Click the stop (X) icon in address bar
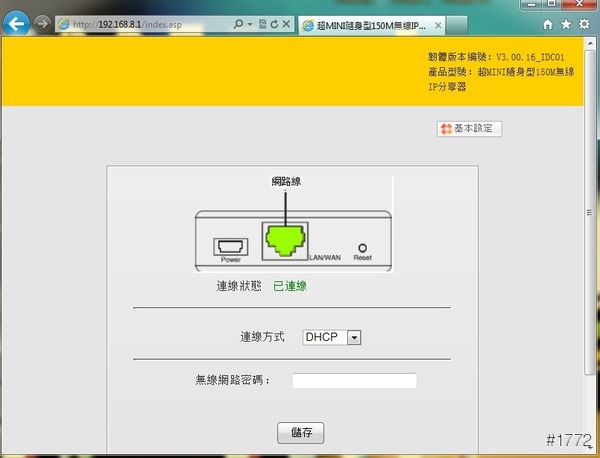The image size is (600, 458). point(287,23)
